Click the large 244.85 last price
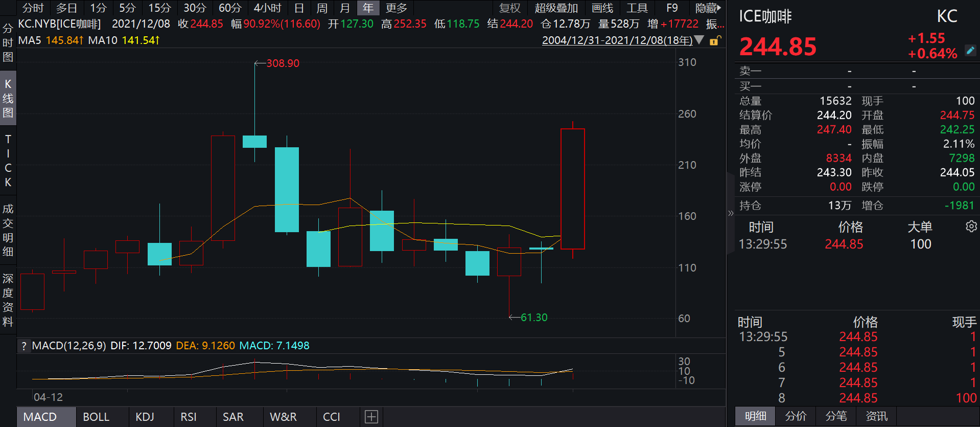 tap(778, 47)
